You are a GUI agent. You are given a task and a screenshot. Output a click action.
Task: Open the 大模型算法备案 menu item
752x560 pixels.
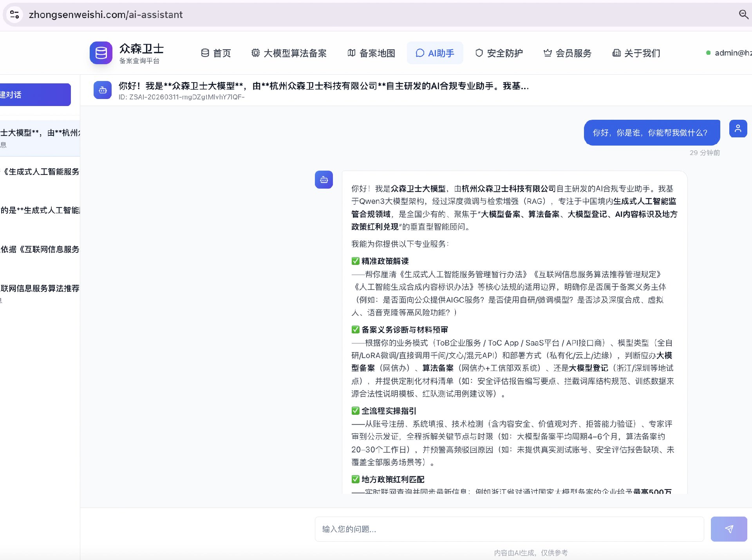pyautogui.click(x=289, y=53)
